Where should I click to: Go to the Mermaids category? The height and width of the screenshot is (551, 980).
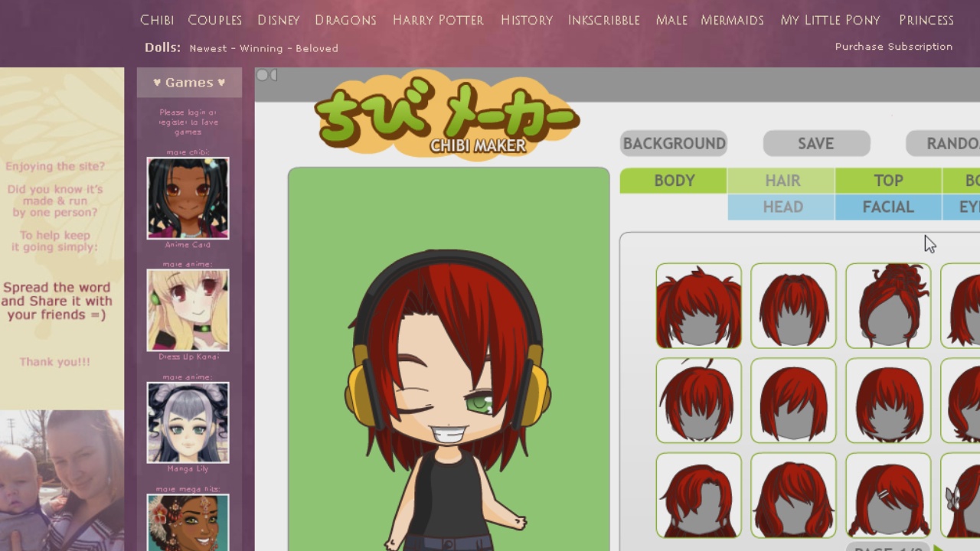point(733,20)
